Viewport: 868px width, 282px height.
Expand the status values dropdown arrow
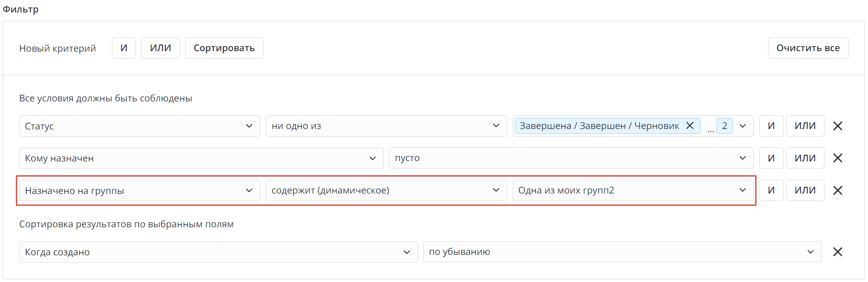(743, 126)
